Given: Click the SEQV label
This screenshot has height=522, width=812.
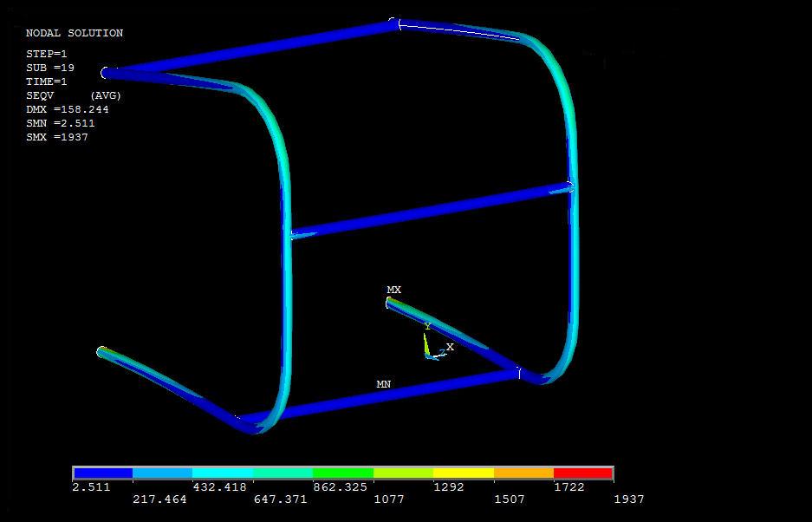Looking at the screenshot, I should (40, 96).
